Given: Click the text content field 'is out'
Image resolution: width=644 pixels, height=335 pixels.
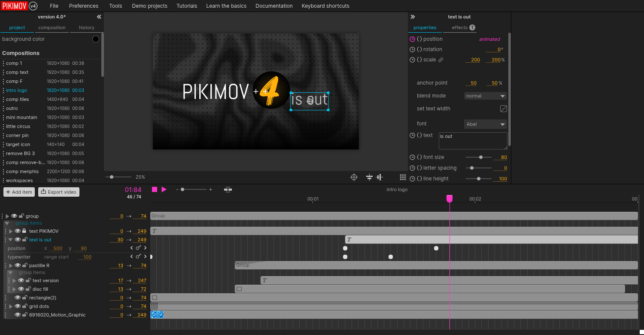Looking at the screenshot, I should [473, 141].
